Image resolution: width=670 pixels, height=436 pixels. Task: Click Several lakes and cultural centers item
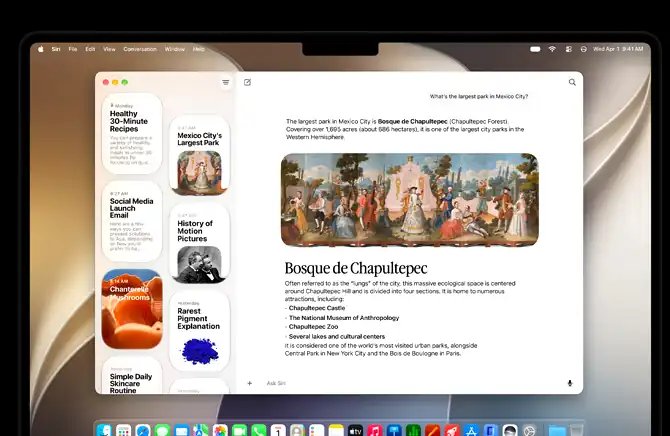coord(337,336)
